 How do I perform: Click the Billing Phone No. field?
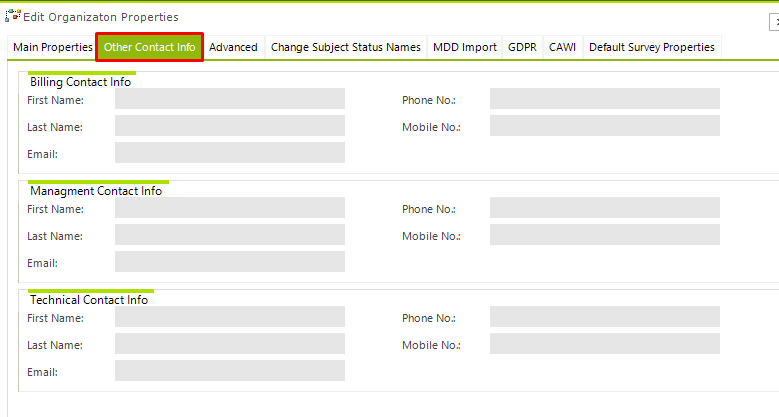pyautogui.click(x=605, y=98)
